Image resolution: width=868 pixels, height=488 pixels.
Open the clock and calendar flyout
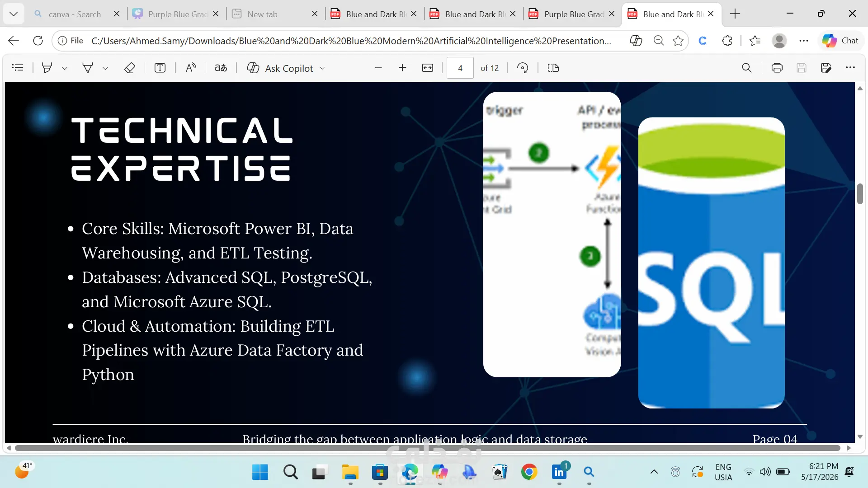(820, 472)
